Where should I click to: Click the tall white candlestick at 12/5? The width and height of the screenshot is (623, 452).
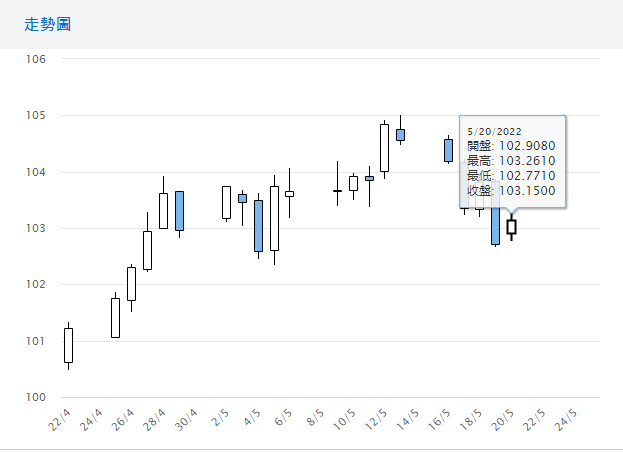[x=384, y=147]
